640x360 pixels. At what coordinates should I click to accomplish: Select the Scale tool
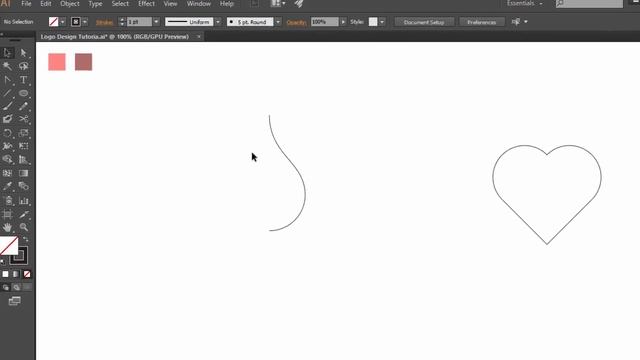tap(23, 133)
